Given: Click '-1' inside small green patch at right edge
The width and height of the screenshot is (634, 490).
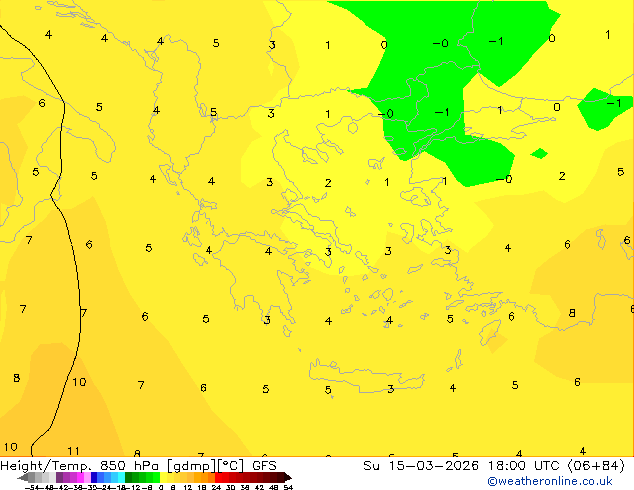Looking at the screenshot, I should pyautogui.click(x=614, y=103).
